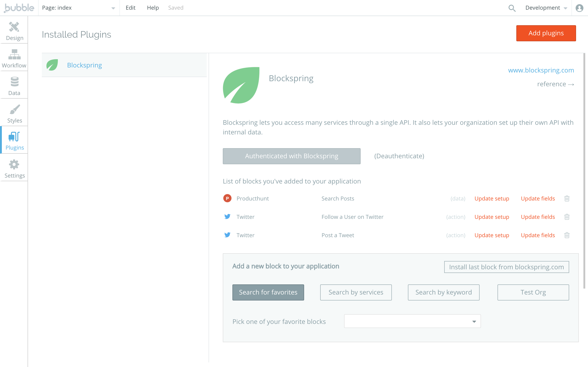Viewport: 588px width, 367px height.
Task: Select Search for favorites mode
Action: tap(268, 292)
